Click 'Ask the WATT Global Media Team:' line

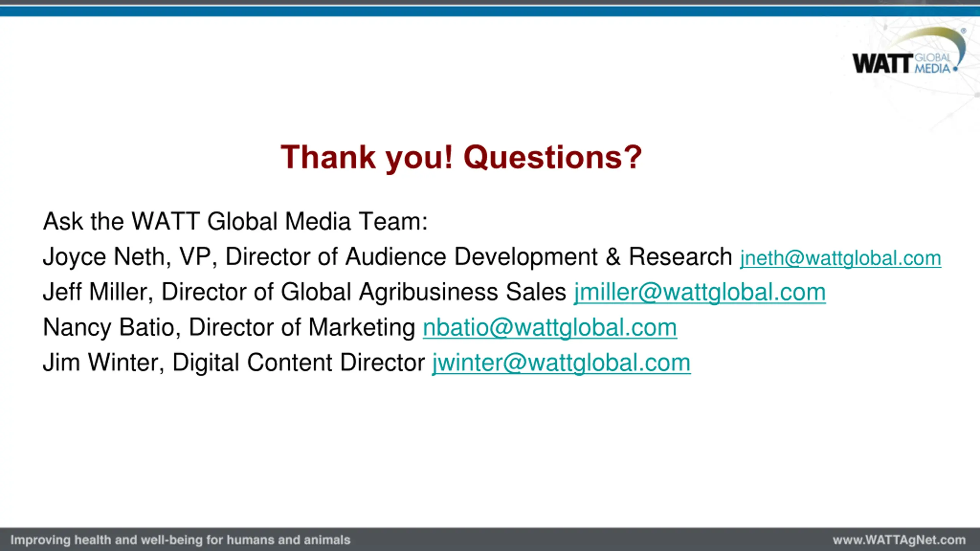point(235,222)
